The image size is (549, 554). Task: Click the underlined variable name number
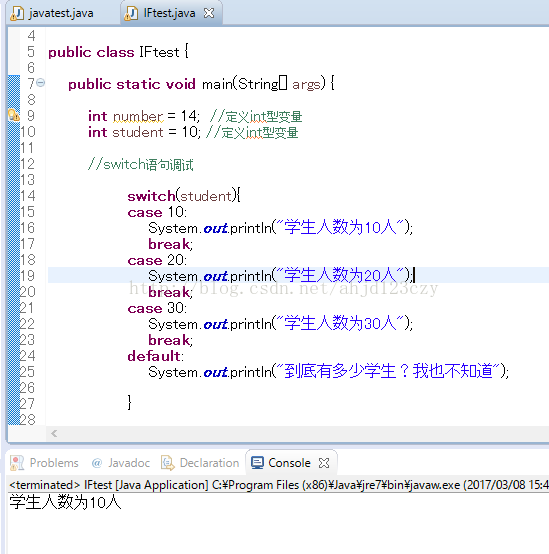138,116
